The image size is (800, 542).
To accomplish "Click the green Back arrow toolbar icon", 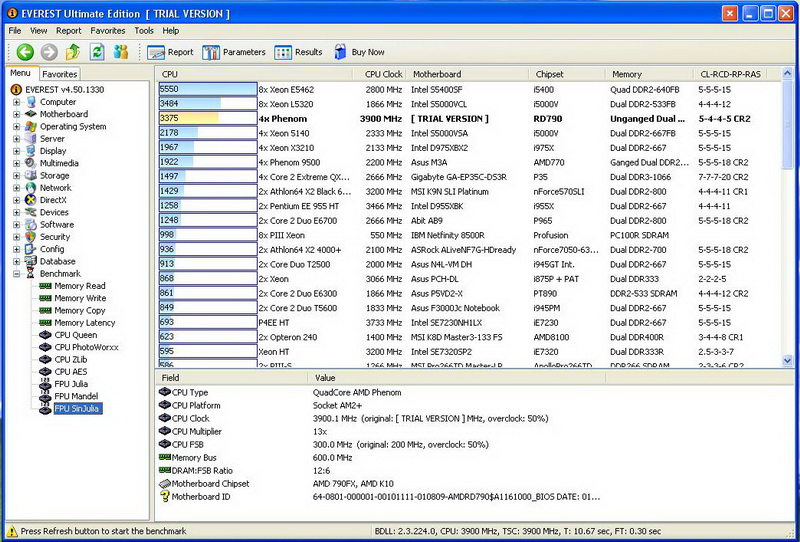I will click(25, 52).
